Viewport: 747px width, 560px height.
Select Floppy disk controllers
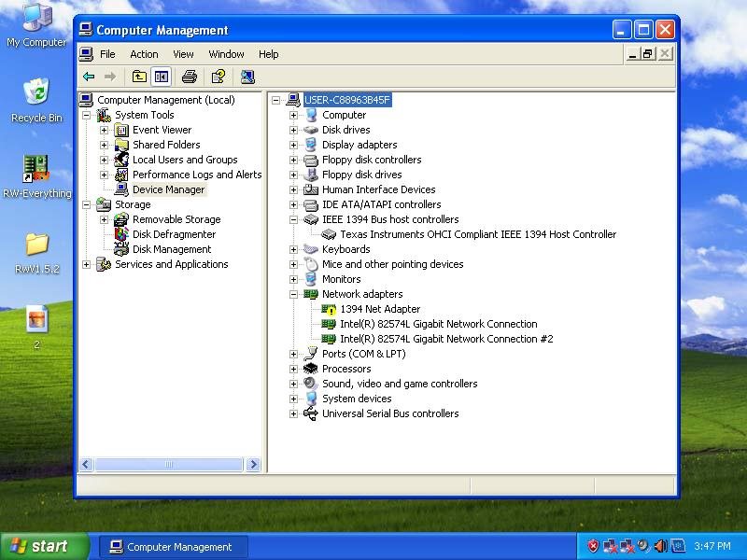(x=372, y=160)
